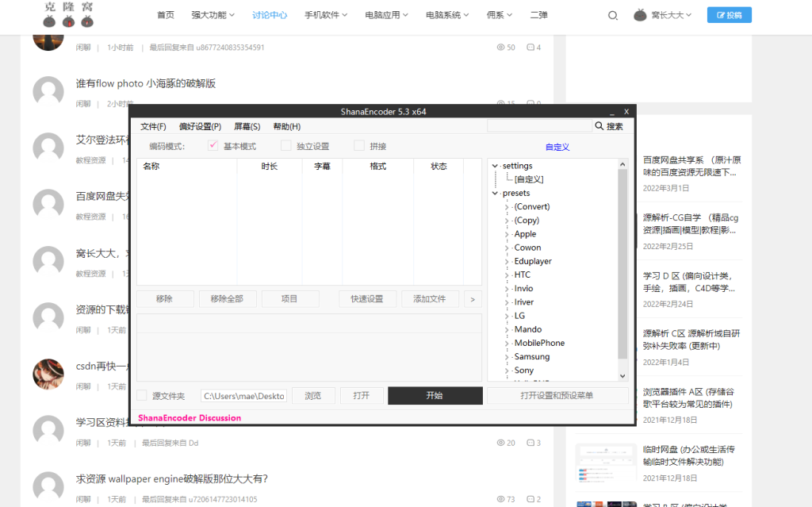Expand the Eduplayer preset folder
812x507 pixels.
click(x=507, y=261)
